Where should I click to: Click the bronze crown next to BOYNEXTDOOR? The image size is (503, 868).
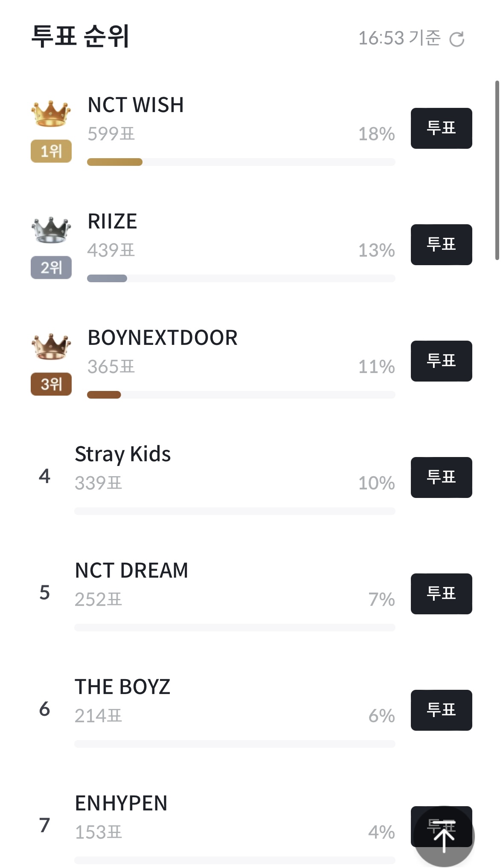click(51, 347)
